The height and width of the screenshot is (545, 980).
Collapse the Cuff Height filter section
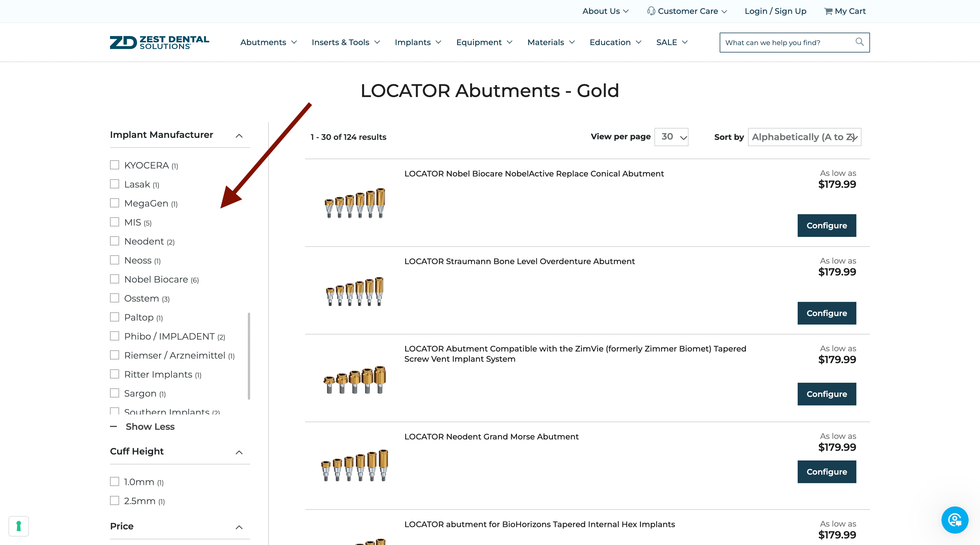[x=239, y=452]
